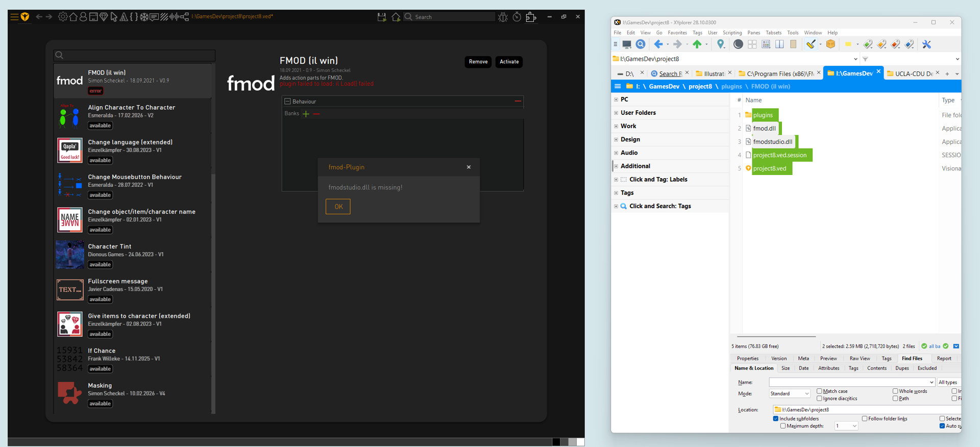Open the Visionaire hamburger menu
The image size is (980, 447).
click(x=14, y=17)
